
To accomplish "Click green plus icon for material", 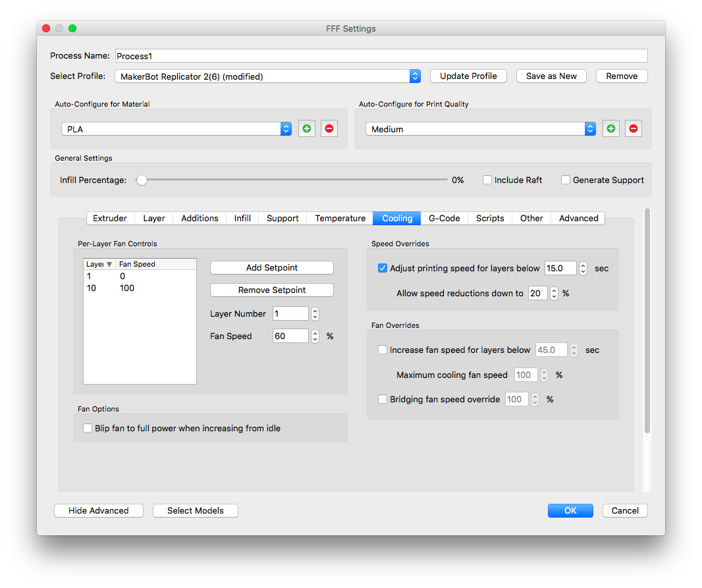I will coord(306,129).
